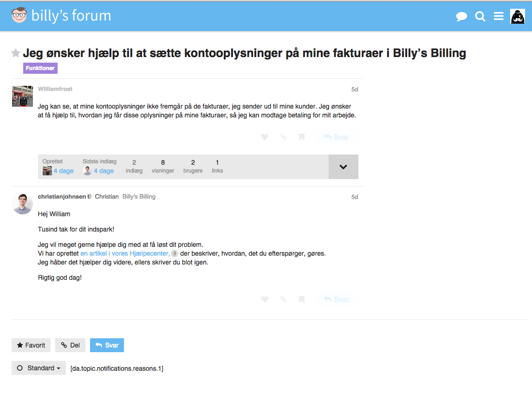Click the small last-poster avatar under Sidste indlæg
The width and height of the screenshot is (532, 393).
[87, 171]
